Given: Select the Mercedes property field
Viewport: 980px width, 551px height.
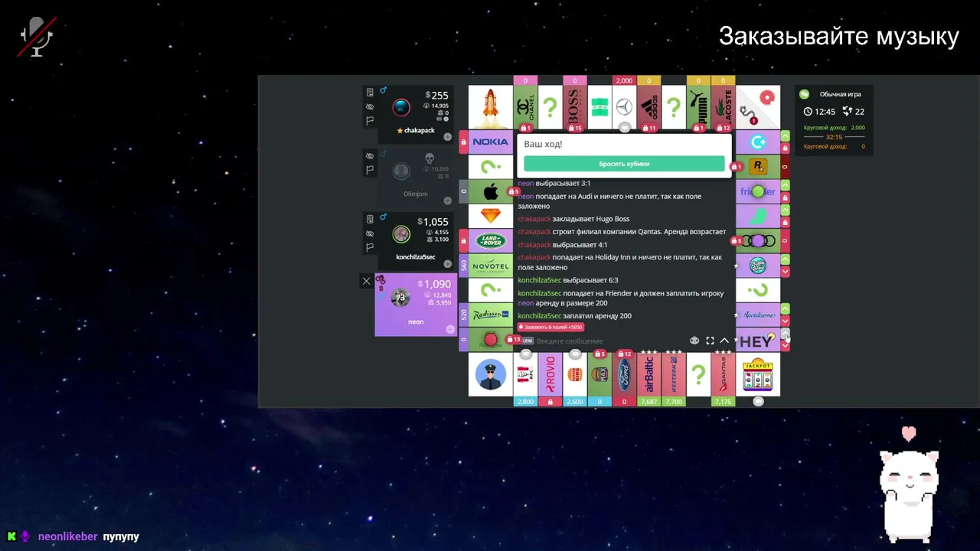Looking at the screenshot, I should point(624,107).
